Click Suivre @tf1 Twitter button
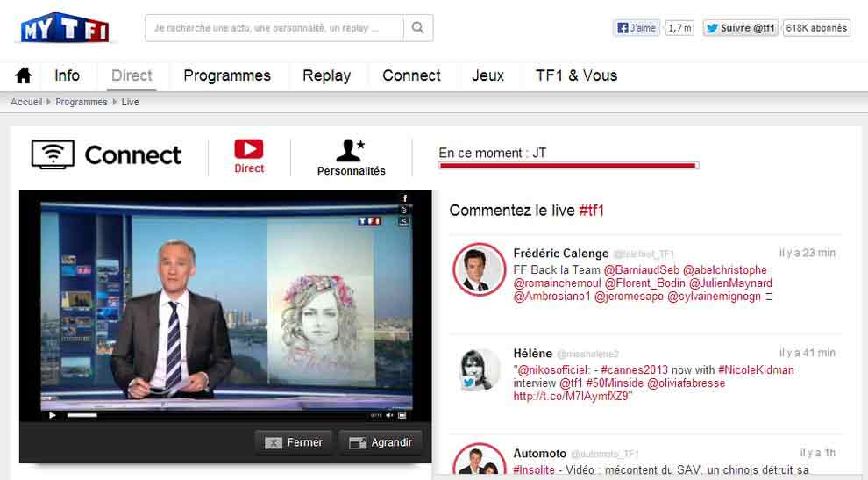The image size is (868, 480). 741,28
